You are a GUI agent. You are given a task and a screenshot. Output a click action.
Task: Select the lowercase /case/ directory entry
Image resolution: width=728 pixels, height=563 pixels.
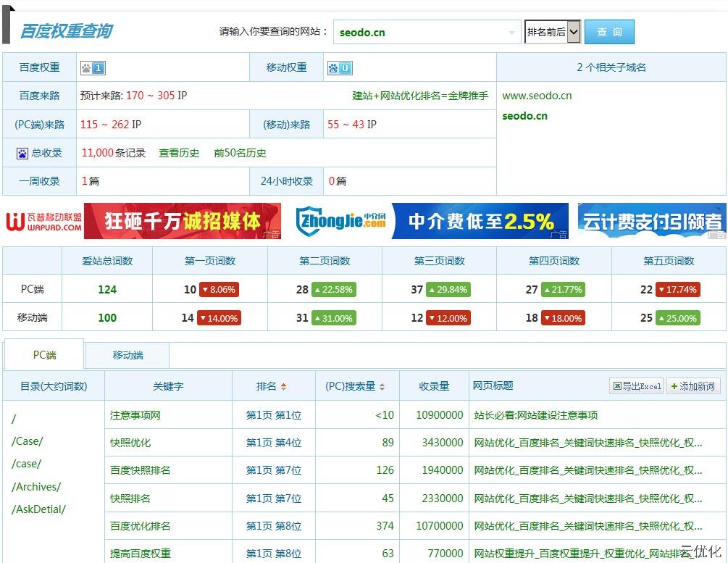(x=26, y=464)
